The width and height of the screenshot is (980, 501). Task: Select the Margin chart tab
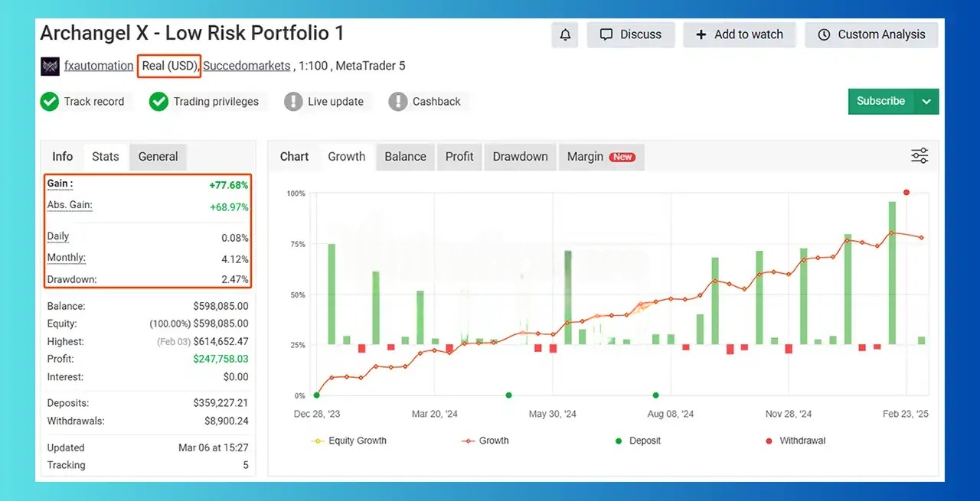[601, 157]
